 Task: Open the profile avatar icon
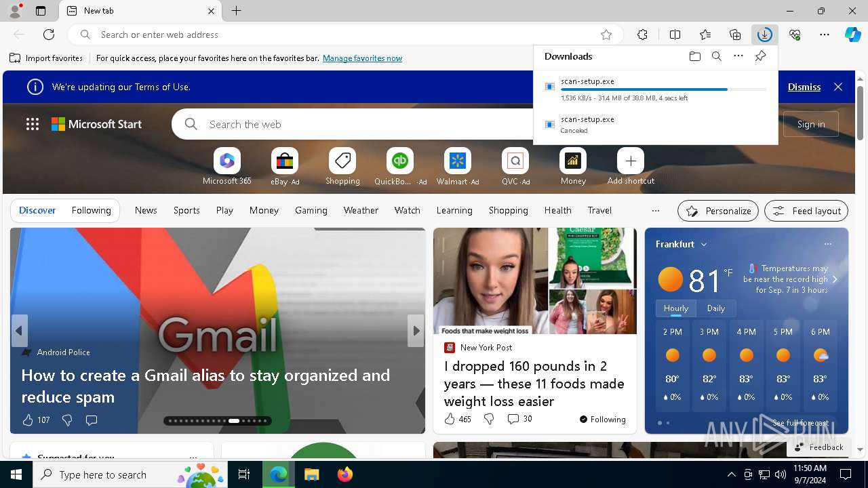click(x=14, y=11)
